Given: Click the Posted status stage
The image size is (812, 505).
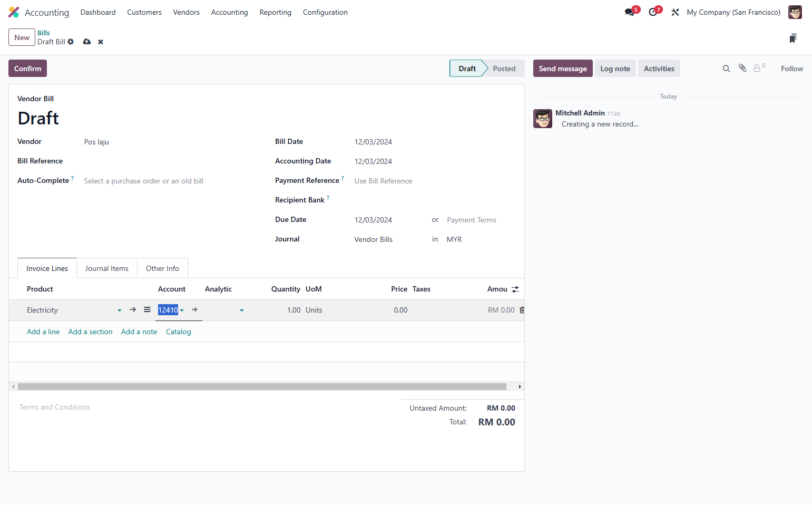Looking at the screenshot, I should (504, 69).
